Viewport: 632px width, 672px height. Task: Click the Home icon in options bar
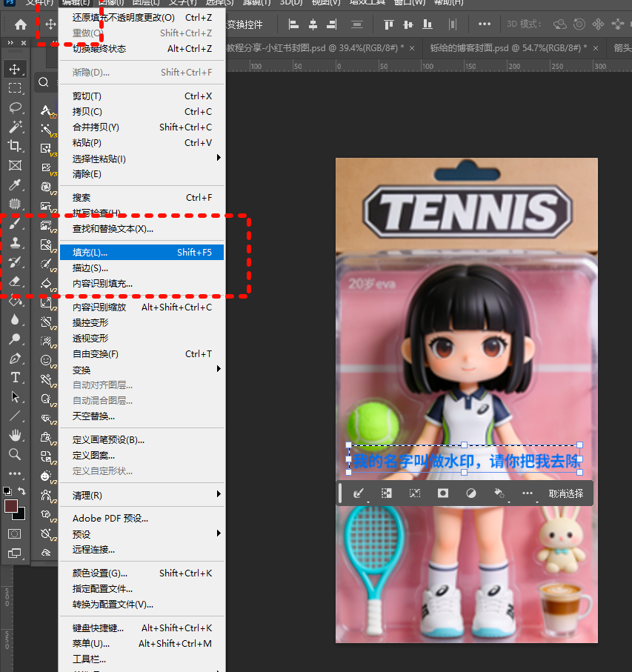coord(21,24)
